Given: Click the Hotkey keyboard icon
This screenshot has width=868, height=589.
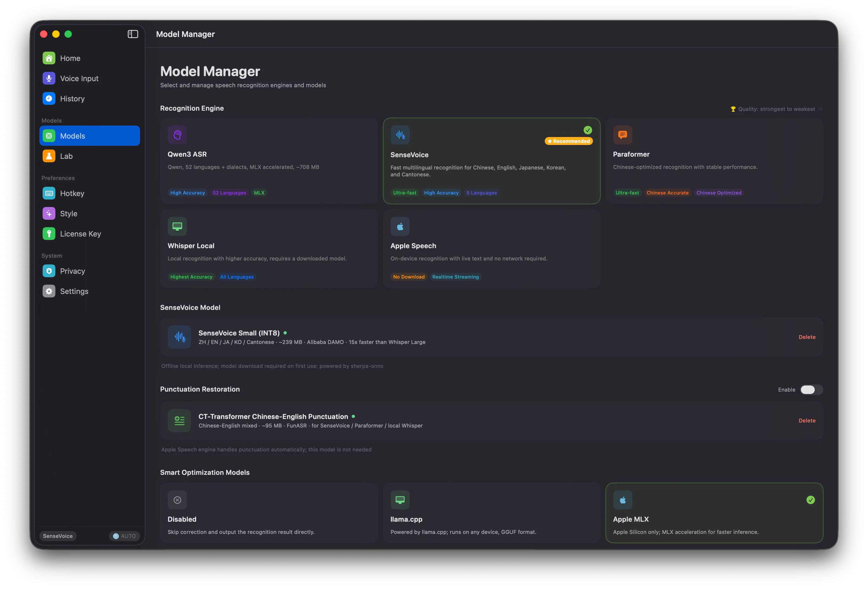Looking at the screenshot, I should 49,193.
